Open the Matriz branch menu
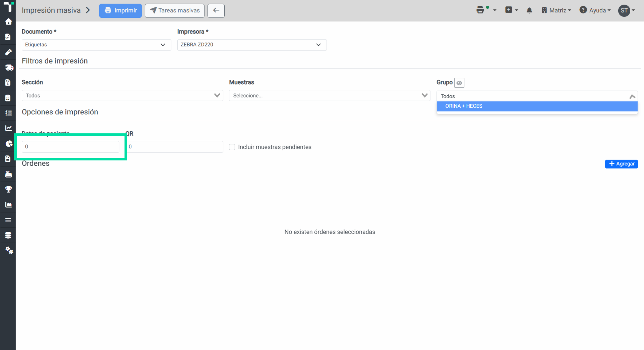 [x=556, y=10]
